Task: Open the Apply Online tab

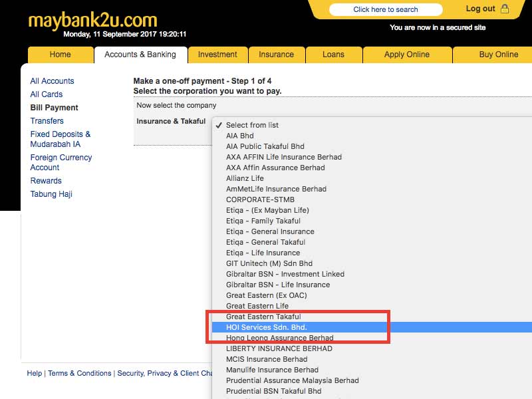Action: point(407,55)
